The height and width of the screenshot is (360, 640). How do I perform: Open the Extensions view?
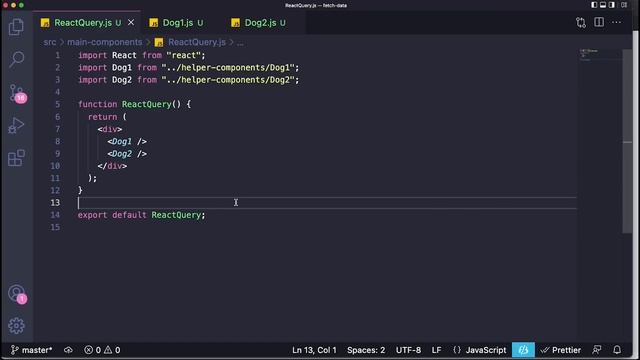click(16, 158)
